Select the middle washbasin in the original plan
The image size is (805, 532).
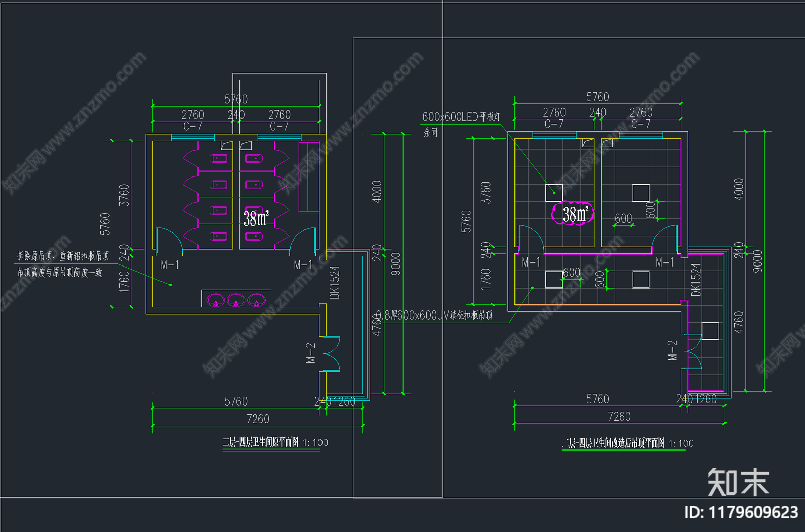point(236,301)
